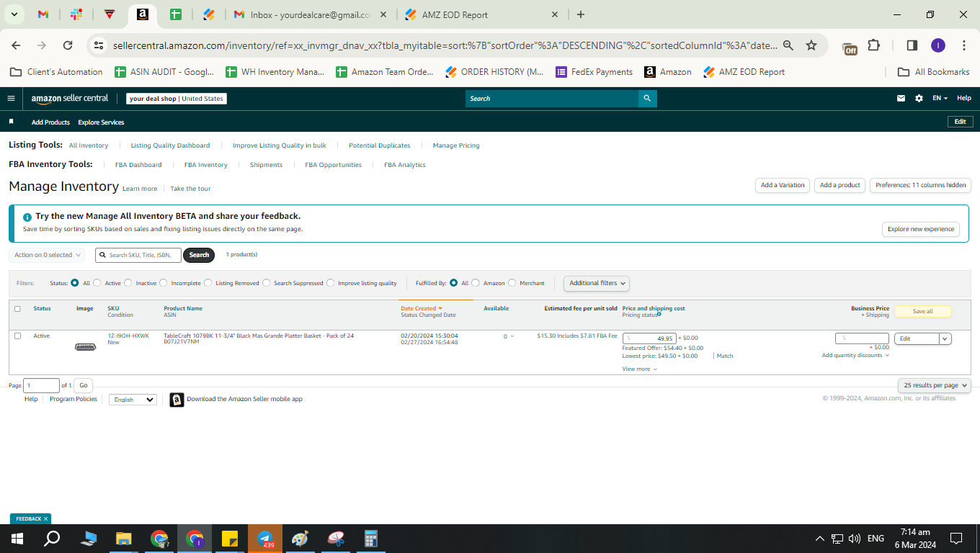Open Telegram from the taskbar
The height and width of the screenshot is (553, 980).
pos(265,539)
